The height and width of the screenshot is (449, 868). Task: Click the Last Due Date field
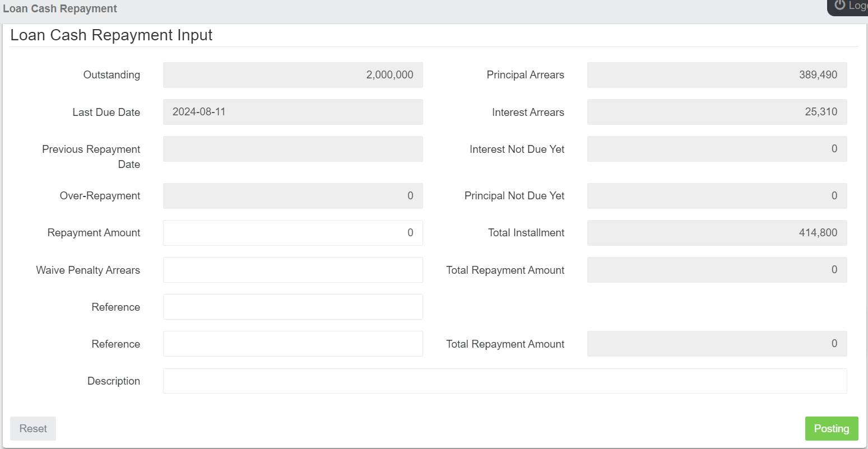click(x=291, y=112)
